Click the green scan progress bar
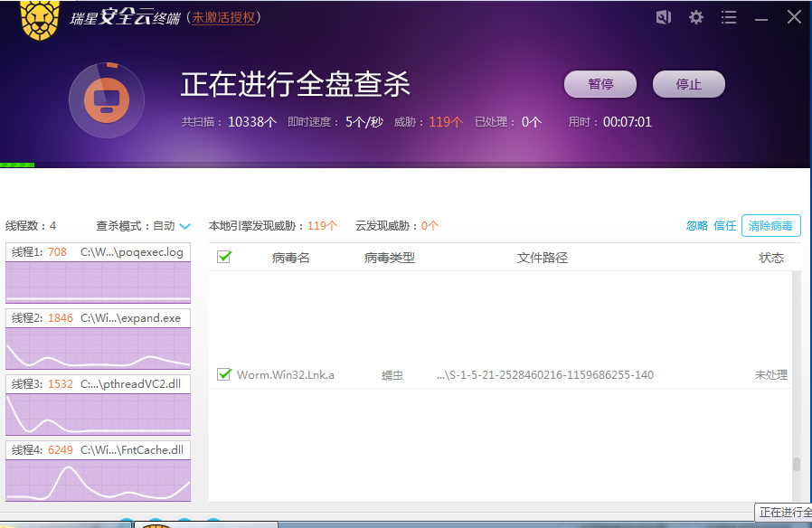This screenshot has width=812, height=528. (17, 165)
